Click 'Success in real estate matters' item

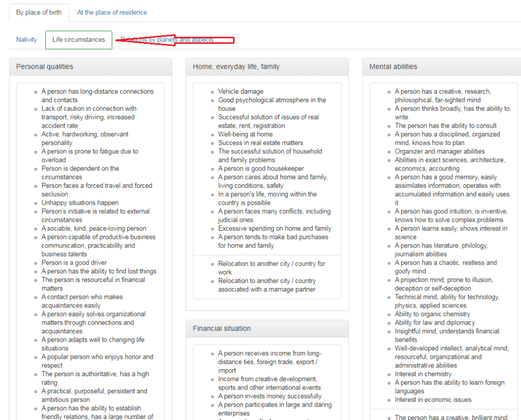[x=260, y=143]
